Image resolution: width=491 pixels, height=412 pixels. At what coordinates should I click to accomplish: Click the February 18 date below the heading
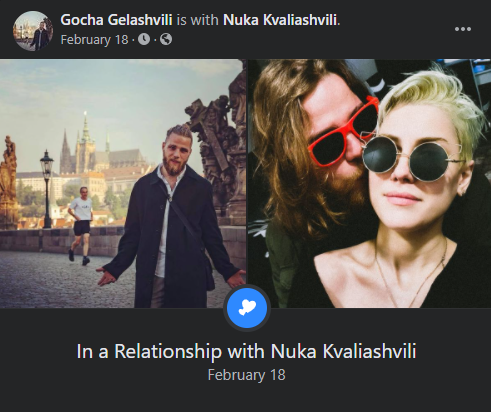click(246, 375)
